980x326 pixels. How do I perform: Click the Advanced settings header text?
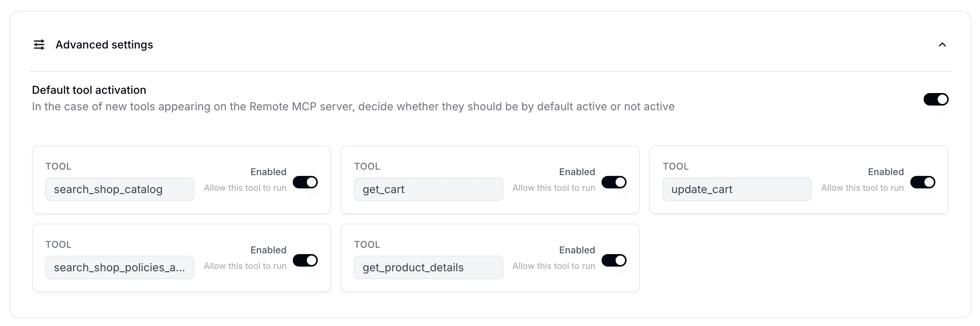click(104, 45)
